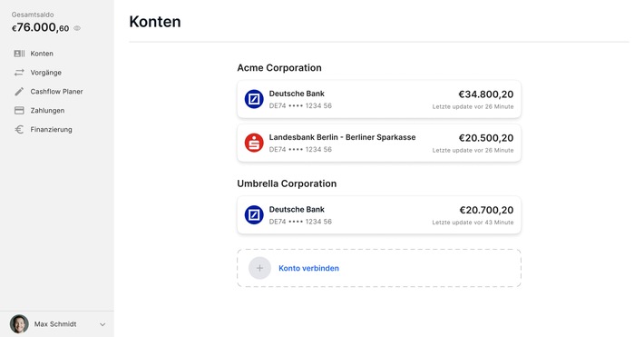Select Finanzierung in the sidebar
This screenshot has width=644, height=337.
coord(51,129)
